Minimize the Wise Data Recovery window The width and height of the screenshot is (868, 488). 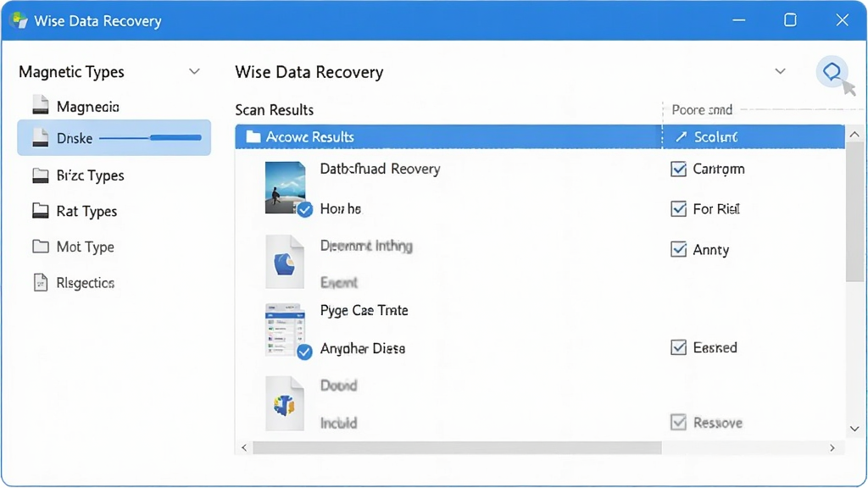click(x=738, y=20)
